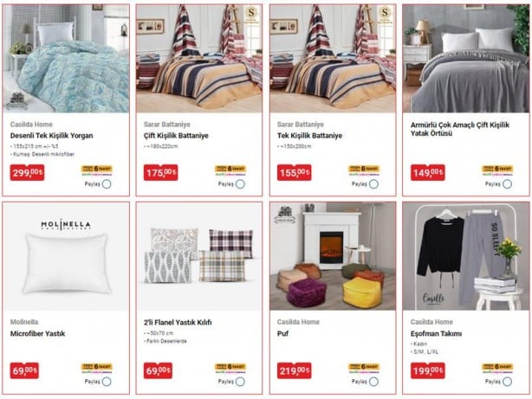532x399 pixels.
Task: Open the colorful pouf product image
Action: point(333,256)
